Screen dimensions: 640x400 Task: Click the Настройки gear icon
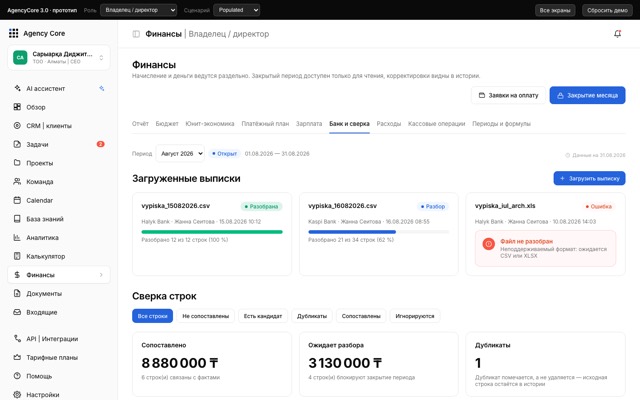17,394
